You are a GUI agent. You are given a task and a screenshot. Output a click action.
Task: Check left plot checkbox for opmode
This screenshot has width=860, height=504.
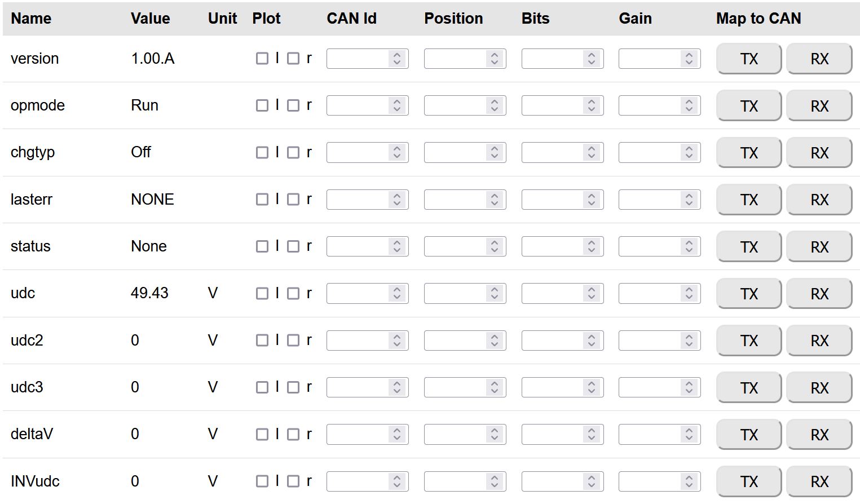[262, 105]
